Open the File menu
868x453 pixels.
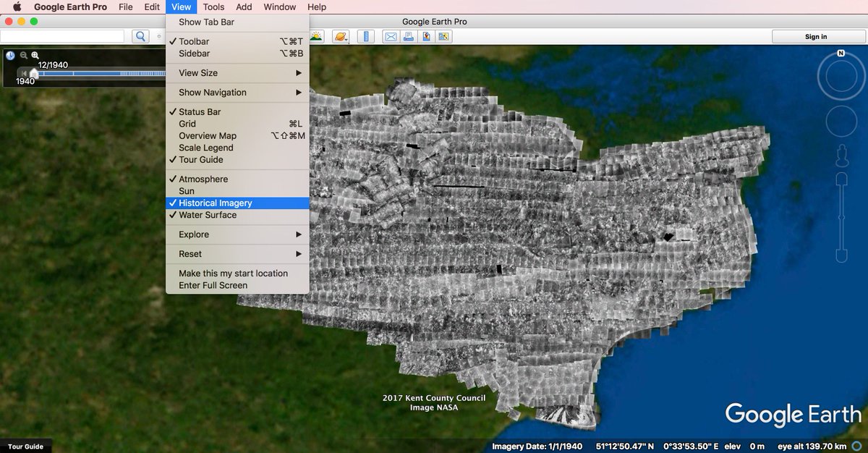(126, 7)
